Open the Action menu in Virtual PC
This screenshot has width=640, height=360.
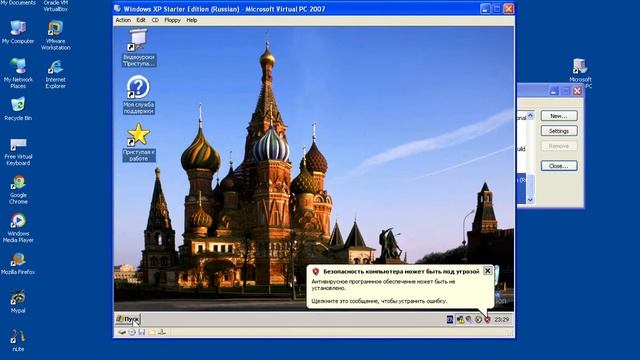[x=123, y=20]
